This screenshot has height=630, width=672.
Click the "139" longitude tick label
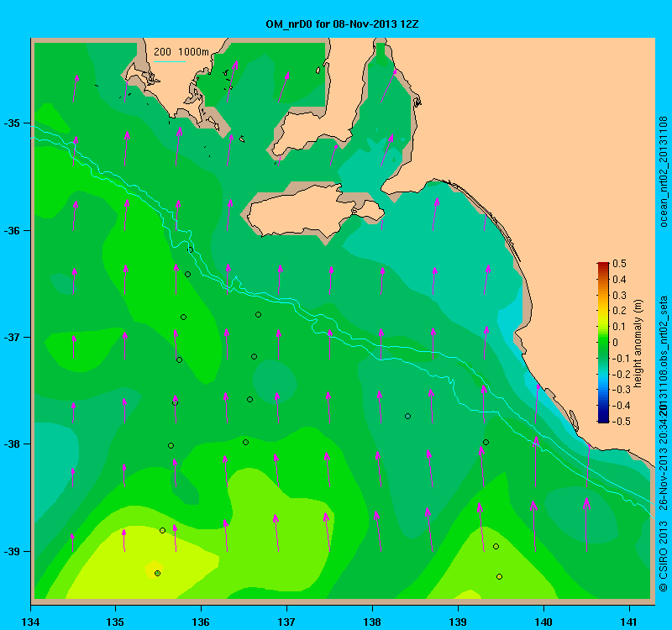(x=458, y=622)
